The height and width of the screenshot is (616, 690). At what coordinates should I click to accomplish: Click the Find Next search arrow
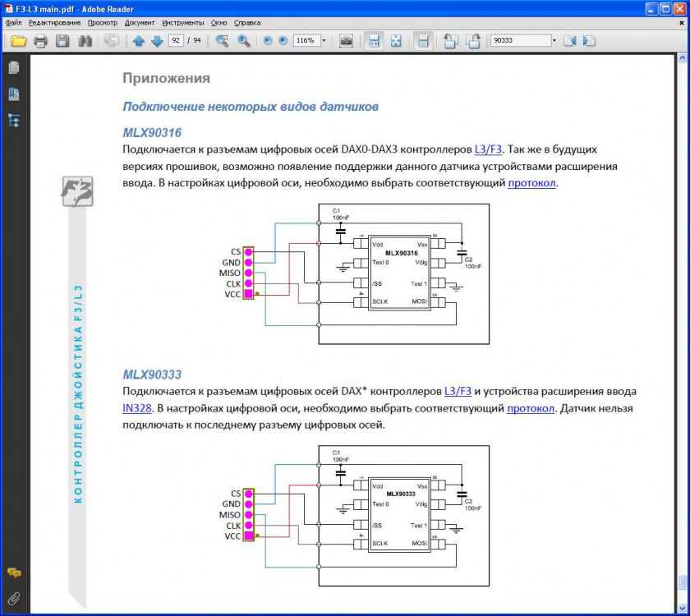point(587,40)
